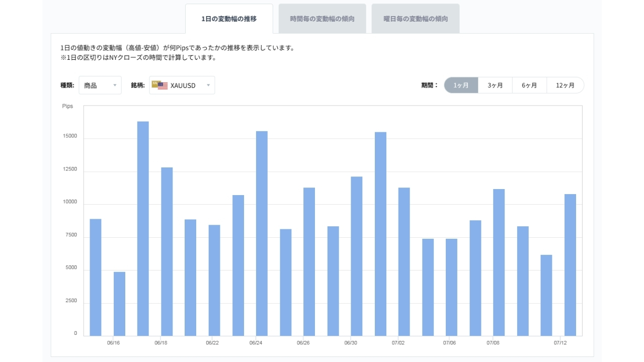Image resolution: width=644 pixels, height=362 pixels.
Task: Select the 1ヶ月 period option
Action: [461, 85]
